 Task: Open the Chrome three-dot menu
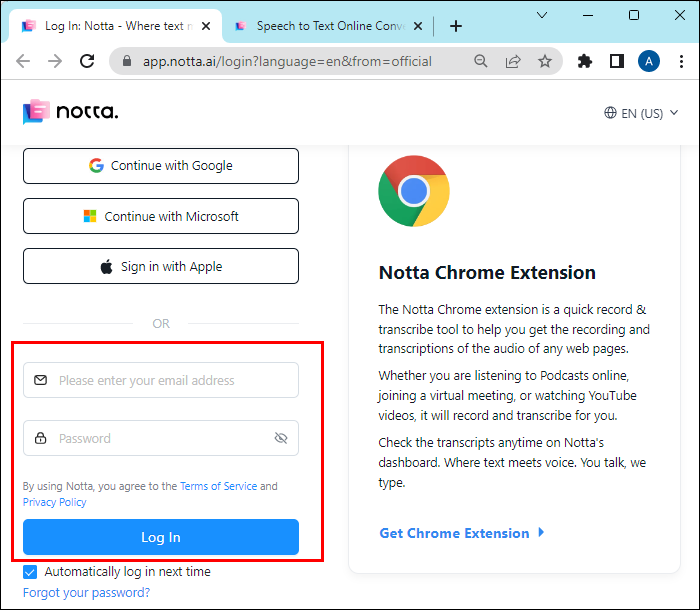[x=679, y=61]
